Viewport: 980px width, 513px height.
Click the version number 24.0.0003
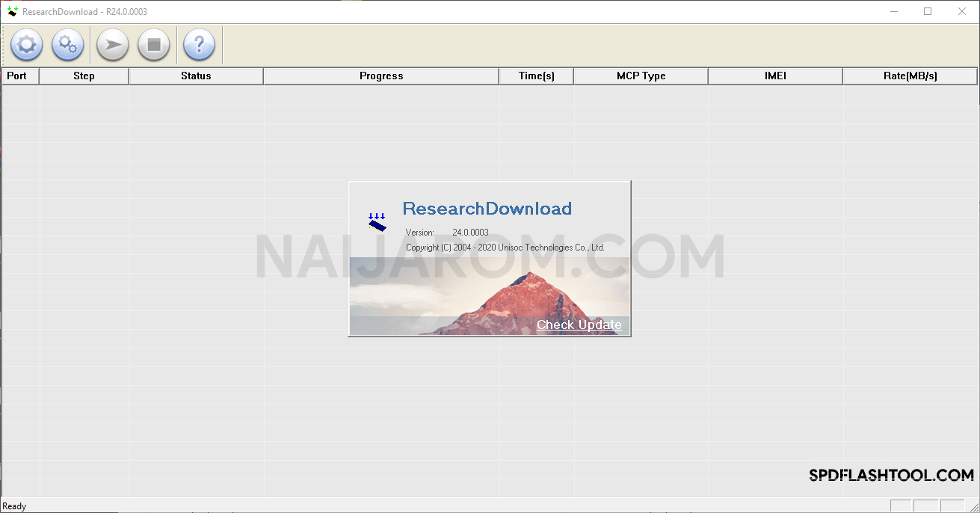470,233
